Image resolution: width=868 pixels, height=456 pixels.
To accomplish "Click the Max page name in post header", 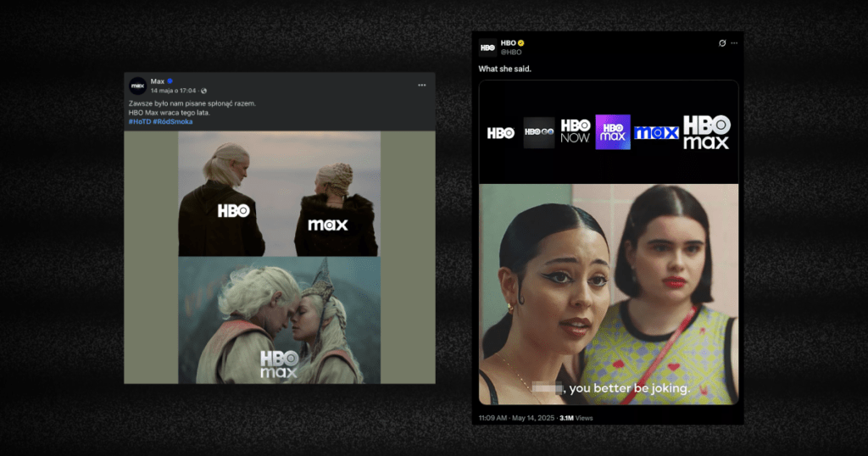I will coord(157,81).
